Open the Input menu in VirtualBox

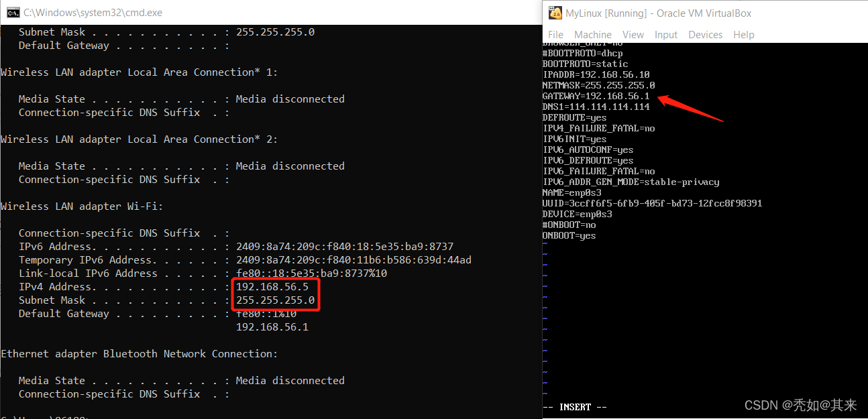coord(666,35)
